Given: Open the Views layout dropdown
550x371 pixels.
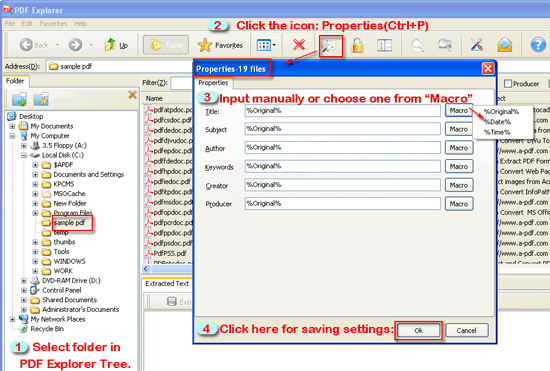Looking at the screenshot, I should (x=266, y=45).
